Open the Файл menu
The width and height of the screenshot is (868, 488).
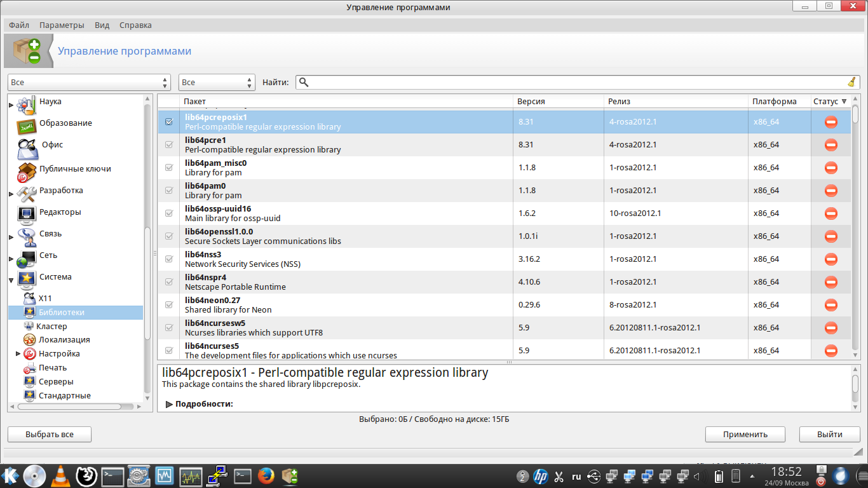point(19,25)
